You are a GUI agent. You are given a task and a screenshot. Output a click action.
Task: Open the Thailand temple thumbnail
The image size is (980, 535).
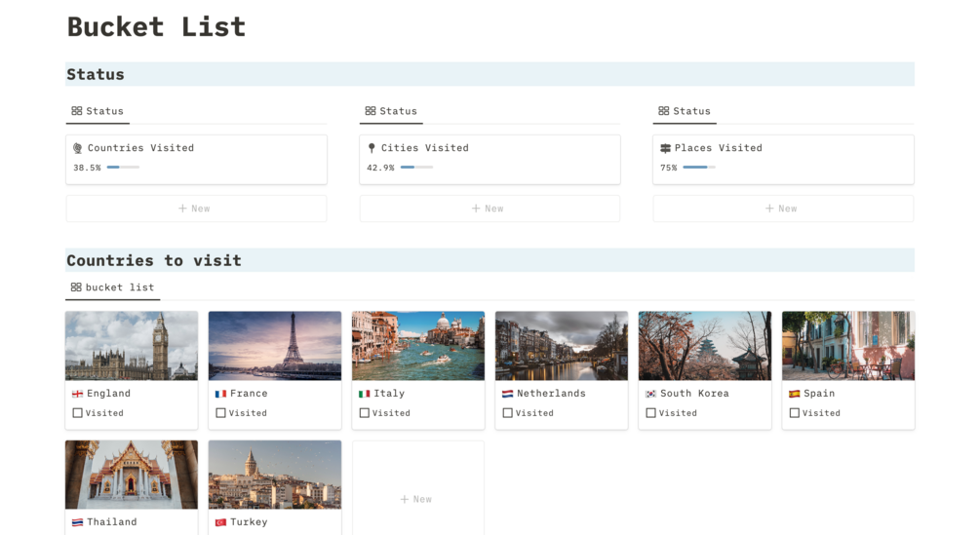click(132, 474)
